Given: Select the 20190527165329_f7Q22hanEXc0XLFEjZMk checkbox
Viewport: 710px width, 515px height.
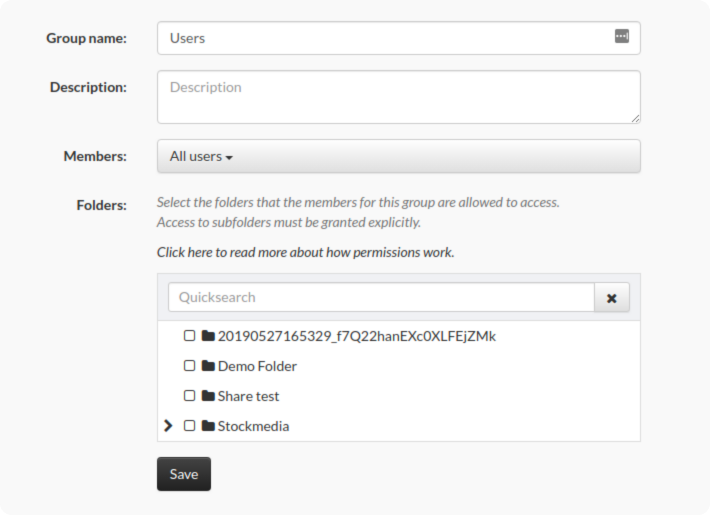Looking at the screenshot, I should 189,336.
